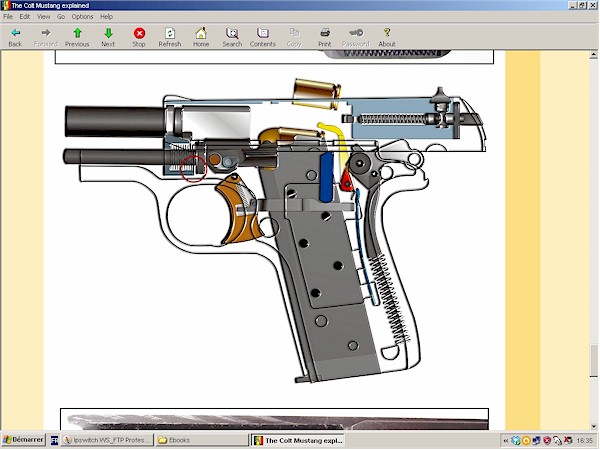Open the File menu
The width and height of the screenshot is (600, 450).
(x=8, y=16)
